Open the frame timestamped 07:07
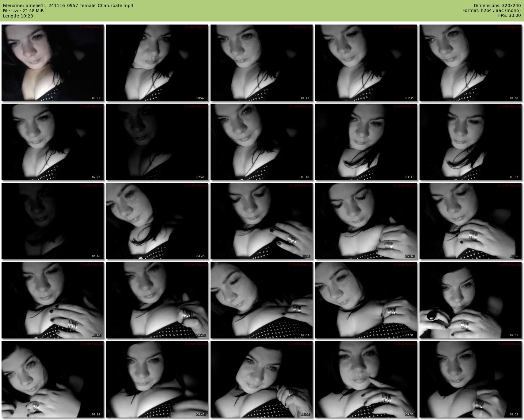Viewport: 524px width, 420px height. (x=261, y=300)
